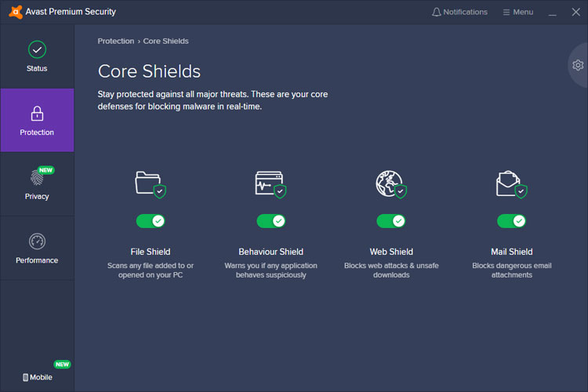Click the Avast logo icon
Screen dimensions: 588x392
coord(16,12)
